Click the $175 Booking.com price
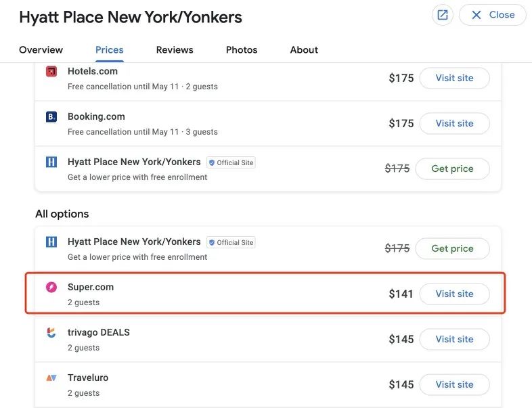The width and height of the screenshot is (532, 408). [x=401, y=123]
